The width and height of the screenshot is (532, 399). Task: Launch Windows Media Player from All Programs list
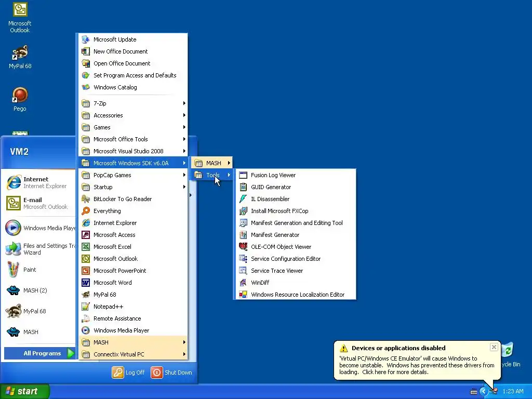pyautogui.click(x=133, y=330)
